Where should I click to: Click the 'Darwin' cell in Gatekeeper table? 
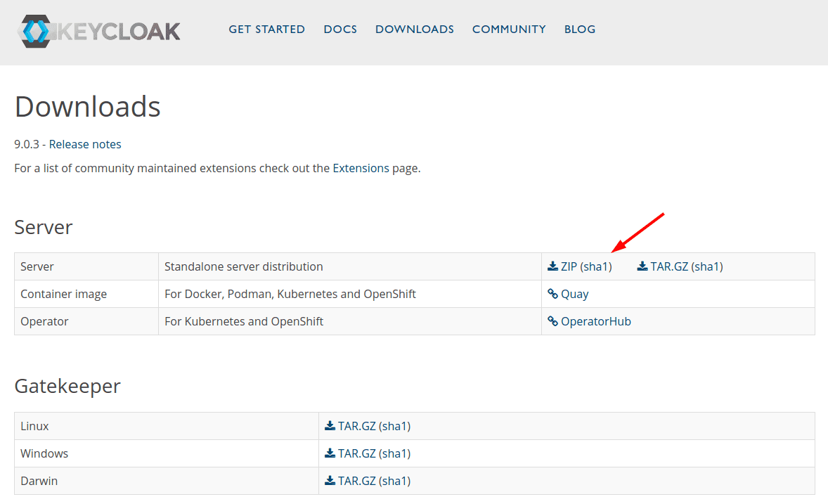pos(167,481)
